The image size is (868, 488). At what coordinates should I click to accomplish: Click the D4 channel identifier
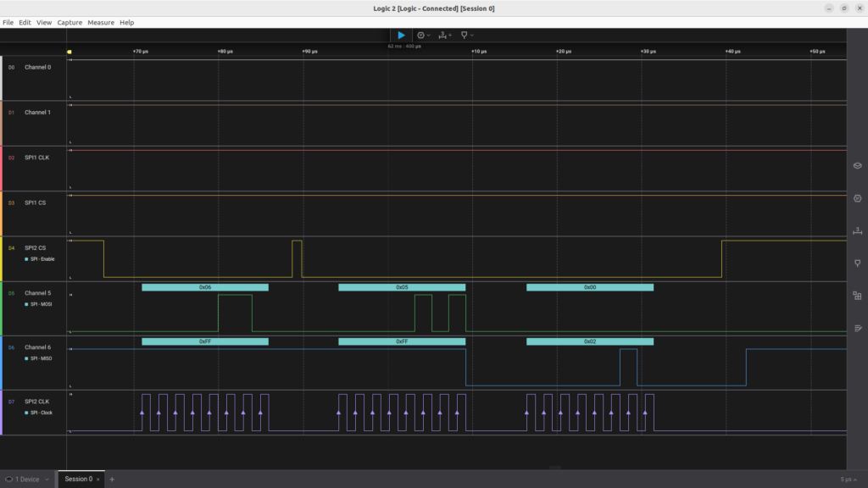11,248
